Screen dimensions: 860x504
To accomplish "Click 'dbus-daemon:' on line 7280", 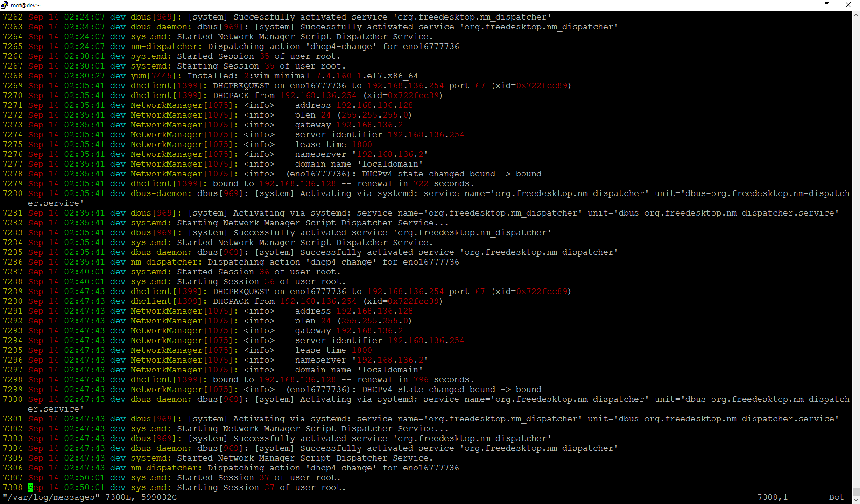I will pos(162,194).
